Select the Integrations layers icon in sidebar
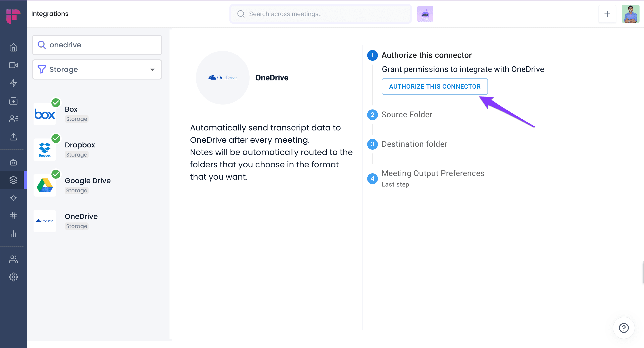Screen dimensions: 644x348 pyautogui.click(x=13, y=180)
